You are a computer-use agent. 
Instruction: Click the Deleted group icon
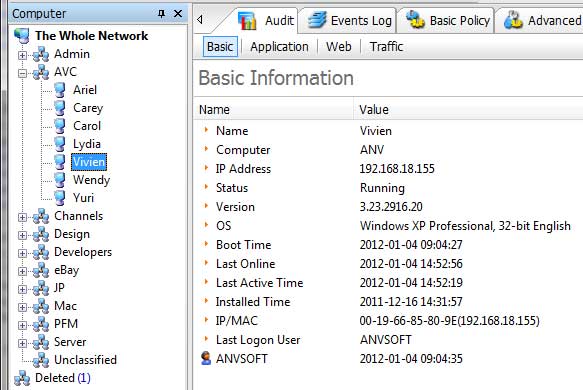click(22, 378)
